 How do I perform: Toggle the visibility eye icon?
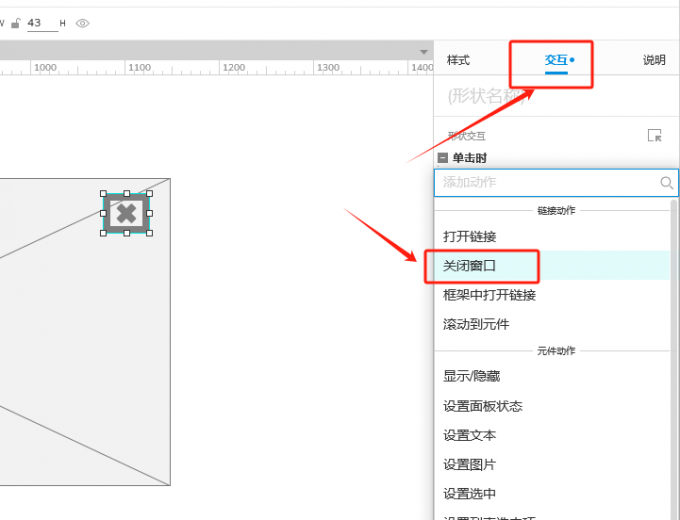click(x=82, y=23)
